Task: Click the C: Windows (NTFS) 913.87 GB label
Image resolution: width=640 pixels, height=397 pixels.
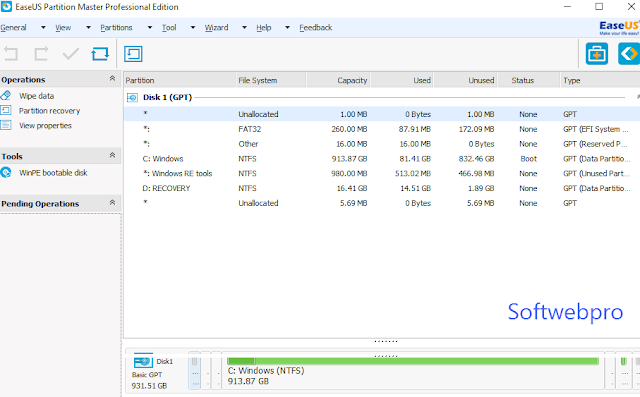Action: click(266, 376)
